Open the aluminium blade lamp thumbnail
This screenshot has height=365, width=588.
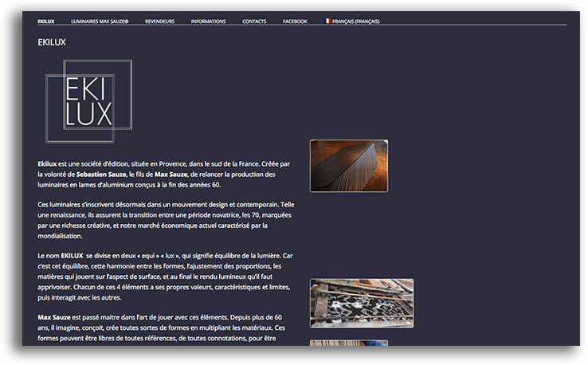click(x=348, y=166)
